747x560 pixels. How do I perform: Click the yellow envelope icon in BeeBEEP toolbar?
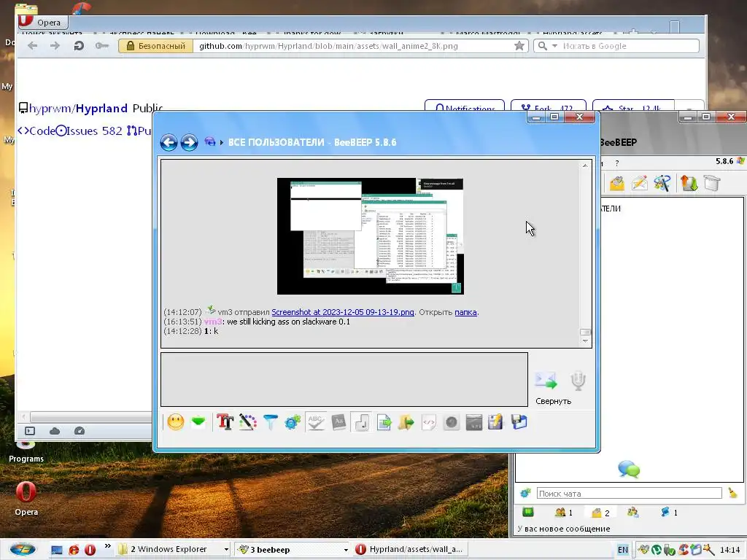617,183
